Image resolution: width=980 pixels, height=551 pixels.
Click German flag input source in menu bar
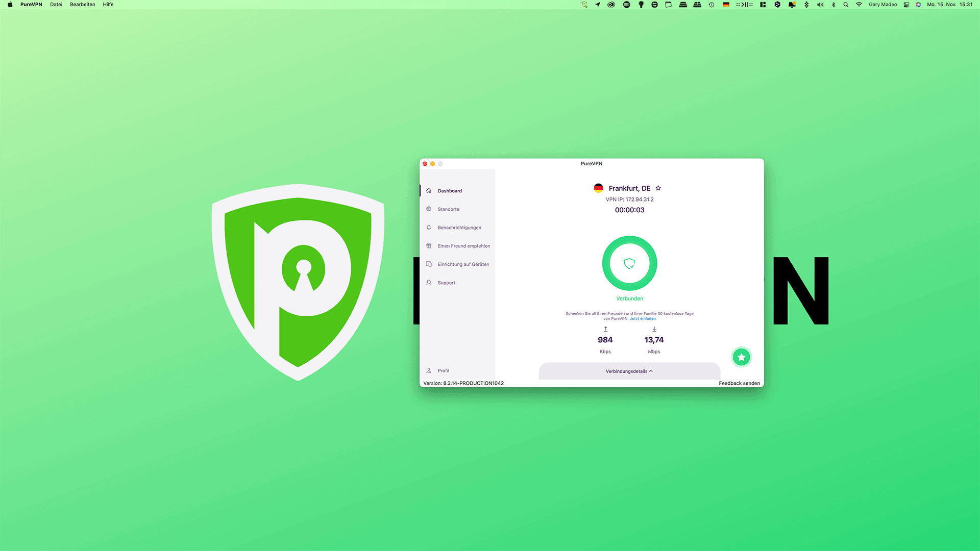(x=726, y=5)
